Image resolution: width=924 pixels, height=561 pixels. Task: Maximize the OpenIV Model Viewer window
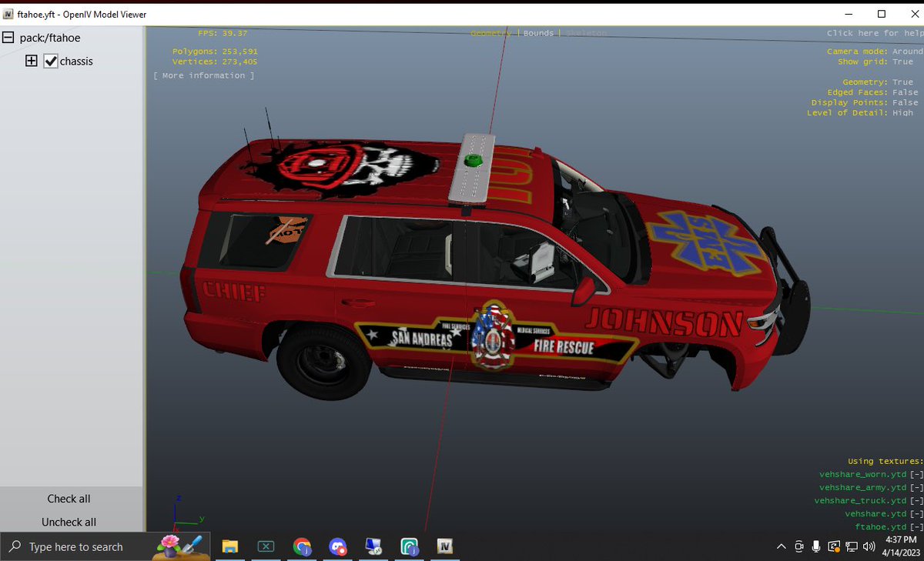pyautogui.click(x=882, y=14)
